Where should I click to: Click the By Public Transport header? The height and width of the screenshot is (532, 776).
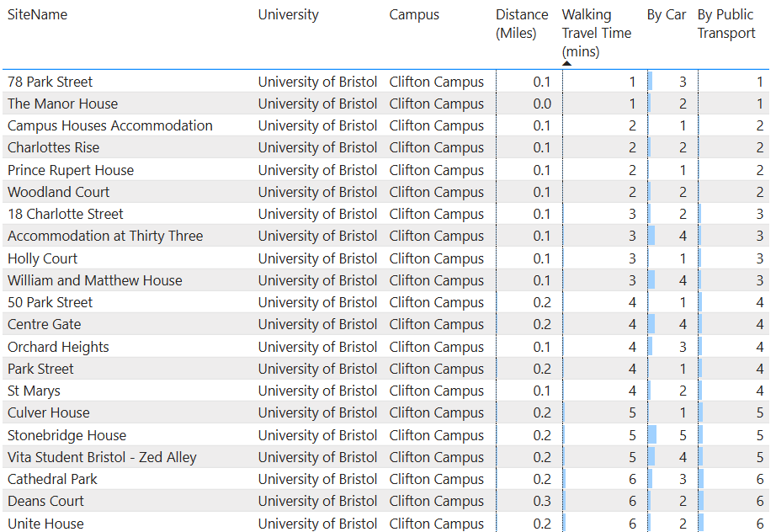click(x=726, y=24)
